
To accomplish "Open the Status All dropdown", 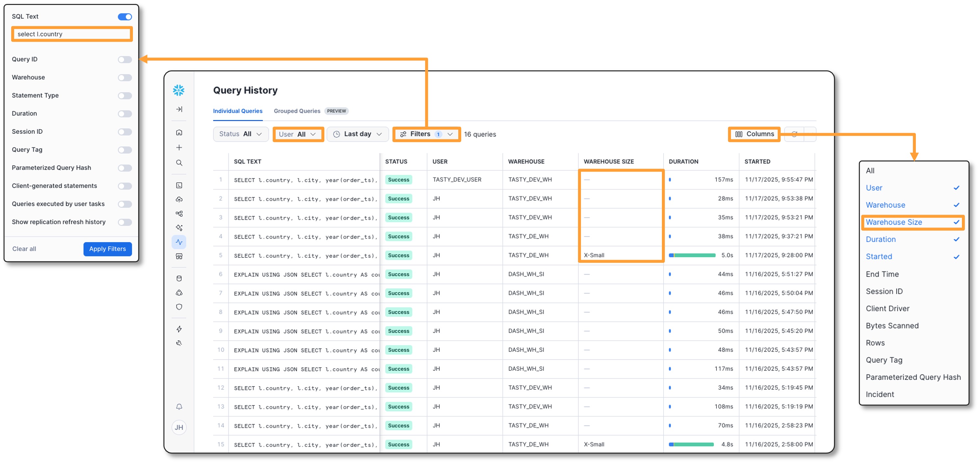I will point(240,134).
